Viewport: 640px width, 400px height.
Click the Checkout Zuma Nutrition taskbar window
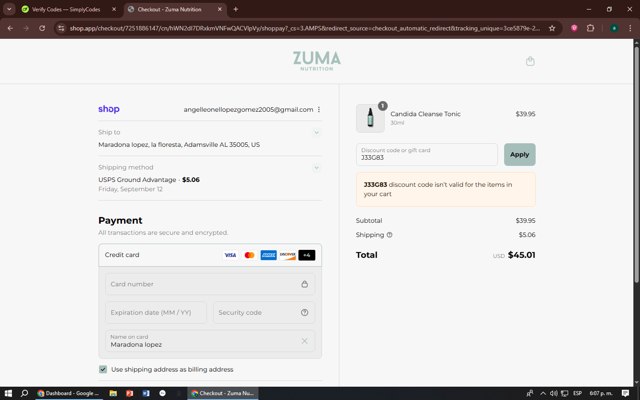(222, 393)
